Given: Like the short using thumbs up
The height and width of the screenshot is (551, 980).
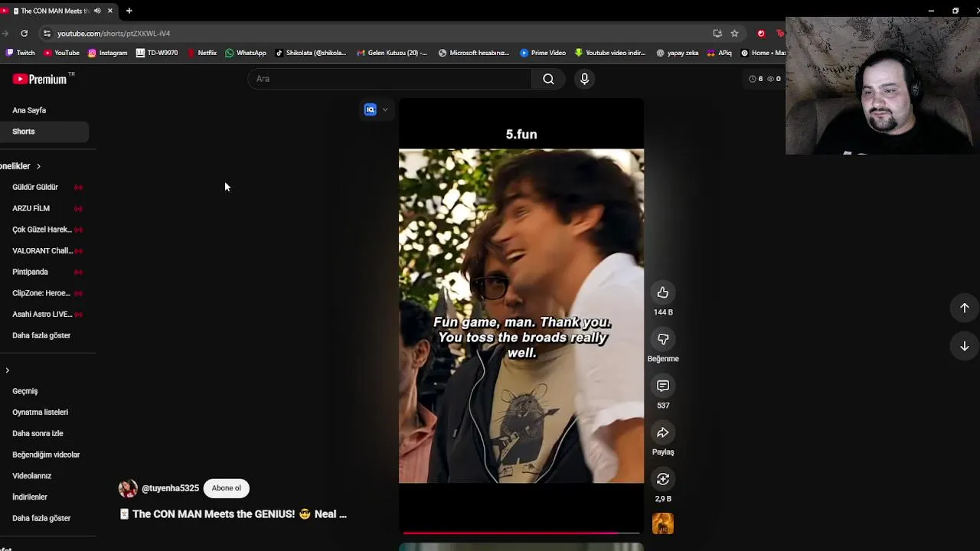Looking at the screenshot, I should [663, 292].
